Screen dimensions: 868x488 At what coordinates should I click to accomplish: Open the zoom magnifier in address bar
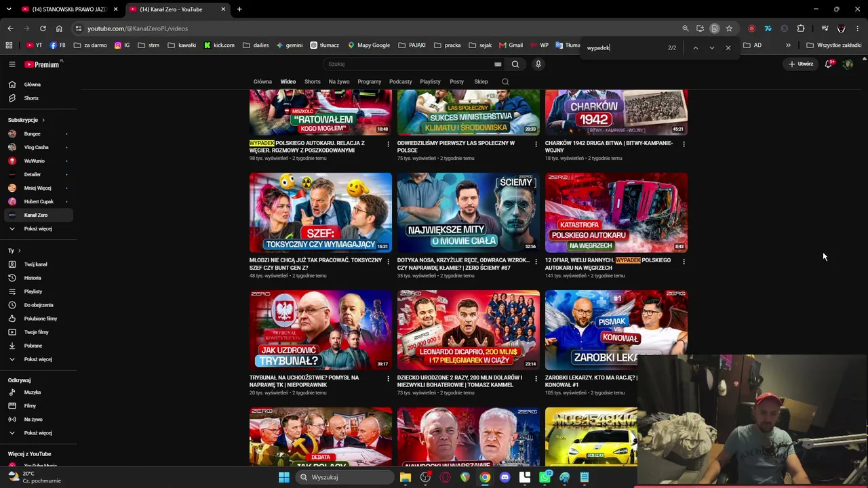[x=686, y=28]
